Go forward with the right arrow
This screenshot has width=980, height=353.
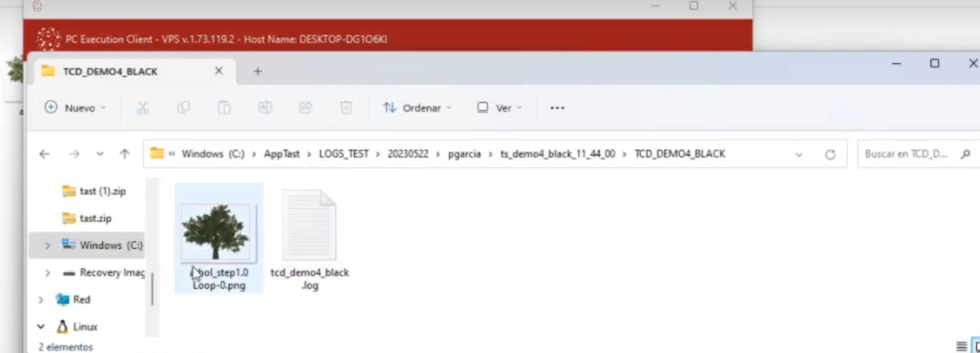[74, 154]
